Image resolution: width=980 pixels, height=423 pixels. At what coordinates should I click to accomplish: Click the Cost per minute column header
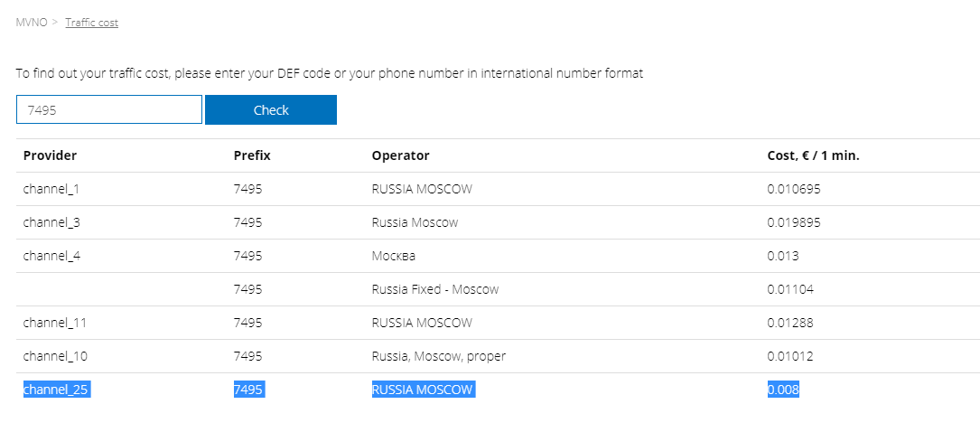(813, 155)
